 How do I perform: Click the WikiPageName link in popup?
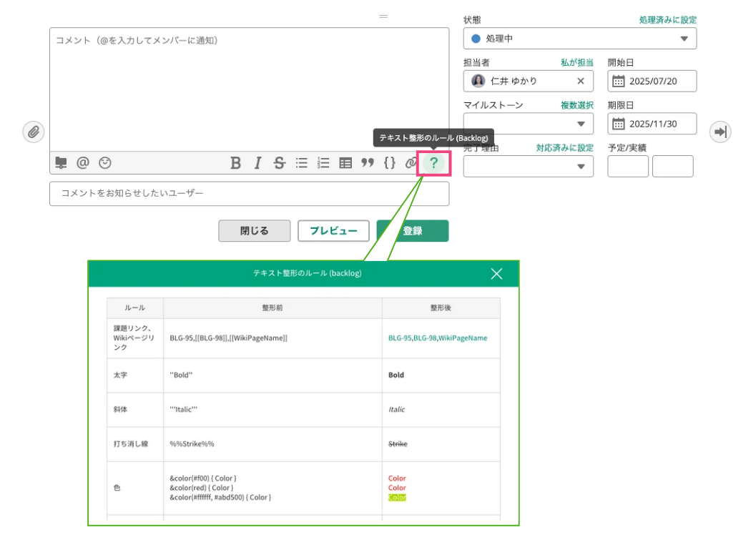click(x=463, y=338)
